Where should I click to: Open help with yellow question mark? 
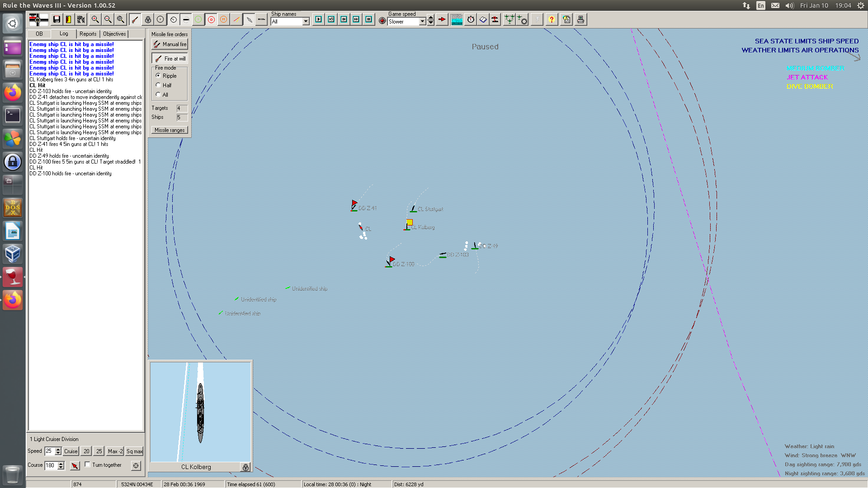point(552,19)
